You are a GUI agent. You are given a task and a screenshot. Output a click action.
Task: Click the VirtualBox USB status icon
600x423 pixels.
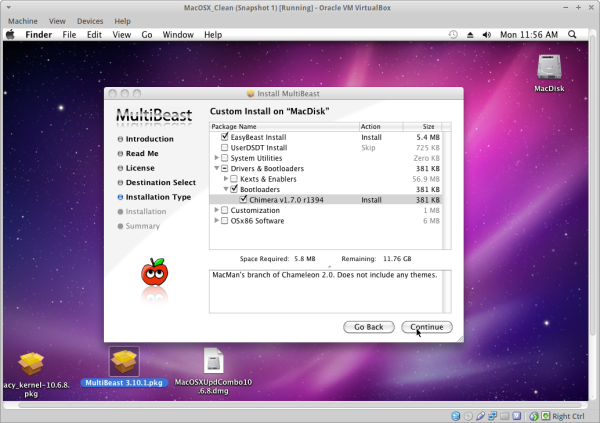(x=481, y=416)
